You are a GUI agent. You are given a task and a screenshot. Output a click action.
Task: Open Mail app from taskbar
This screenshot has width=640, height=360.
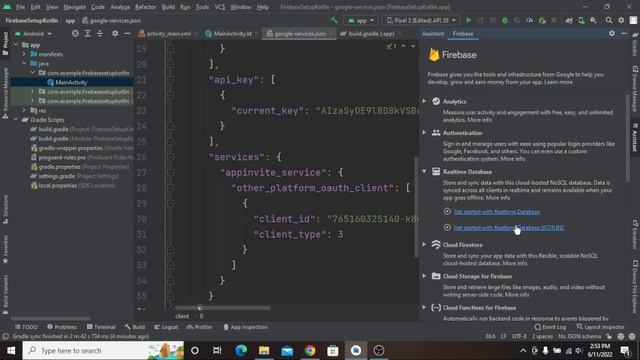(287, 351)
